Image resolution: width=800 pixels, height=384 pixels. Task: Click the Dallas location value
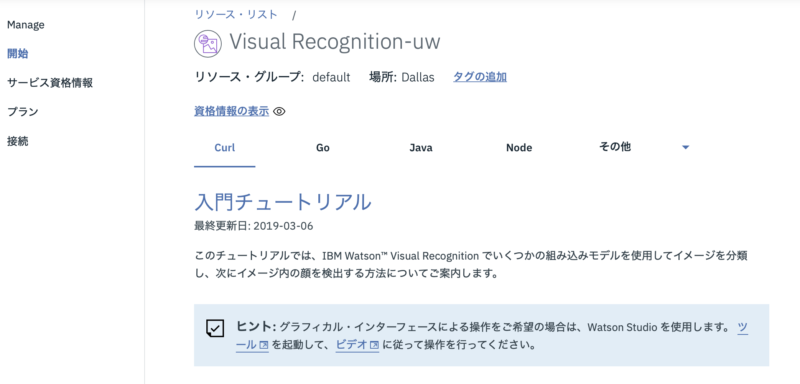(418, 78)
